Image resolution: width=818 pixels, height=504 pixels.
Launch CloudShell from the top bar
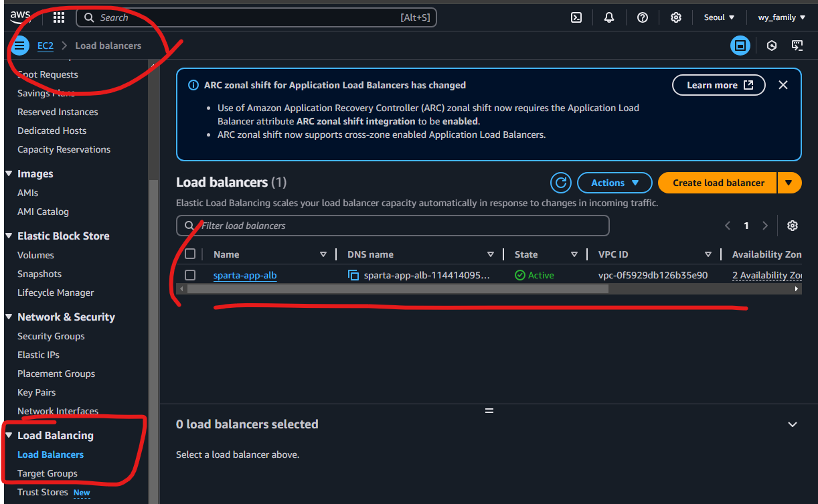pos(576,17)
